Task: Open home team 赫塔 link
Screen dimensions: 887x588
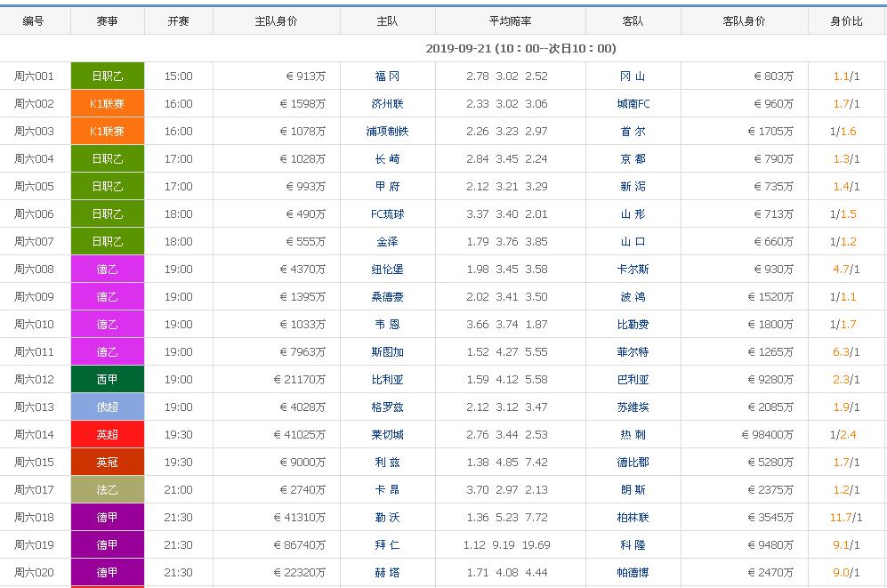Action: (x=387, y=573)
